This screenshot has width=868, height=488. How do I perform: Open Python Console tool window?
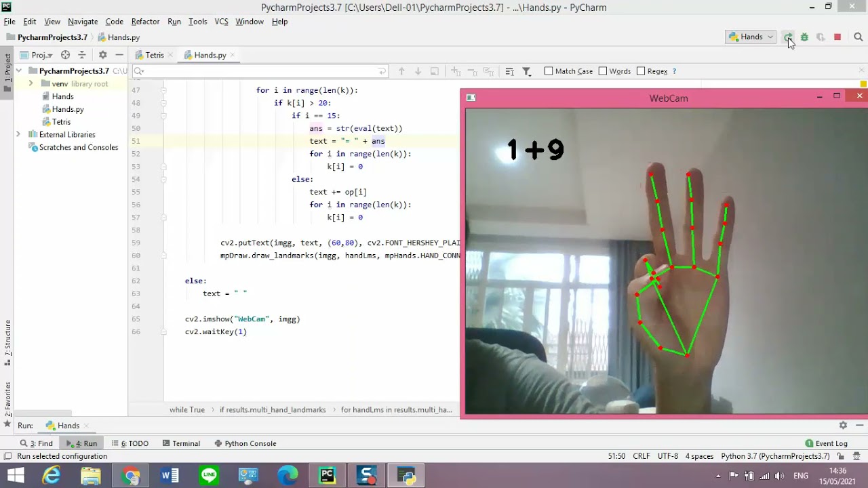point(245,443)
